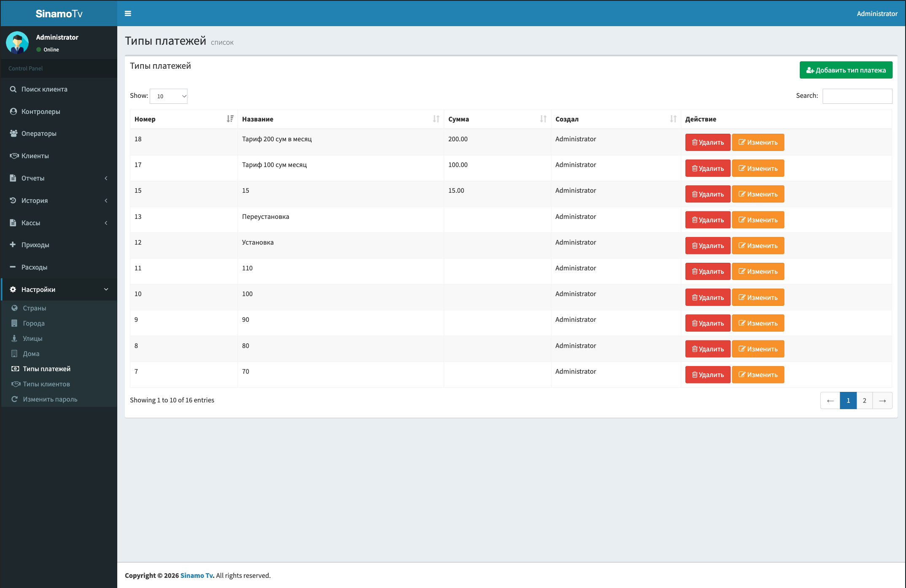Toggle sidebar with the hamburger icon
906x588 pixels.
click(x=128, y=13)
